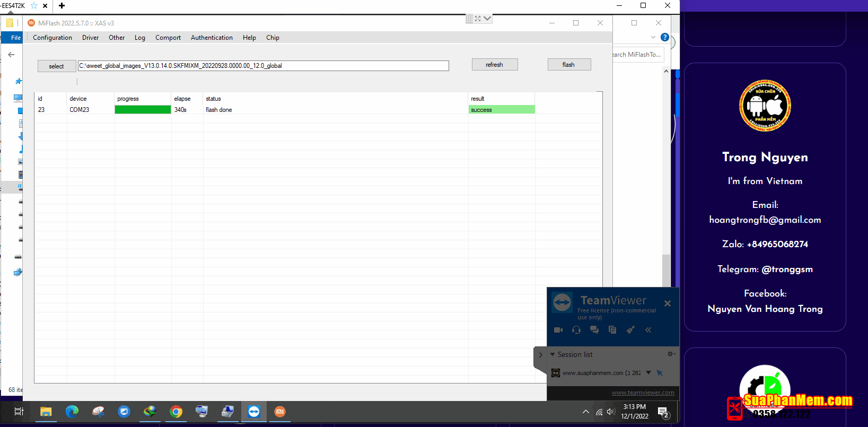Start video in TeamViewer panel
This screenshot has width=868, height=427.
point(558,330)
